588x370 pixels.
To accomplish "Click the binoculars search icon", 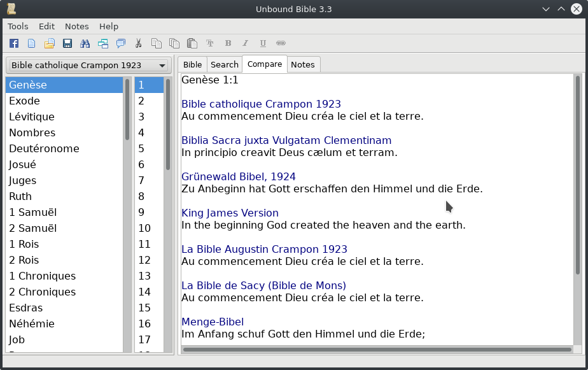I will (85, 43).
